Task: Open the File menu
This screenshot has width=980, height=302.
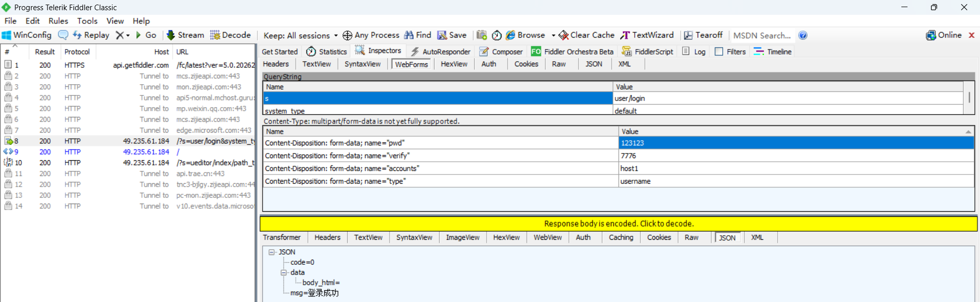Action: (x=10, y=21)
